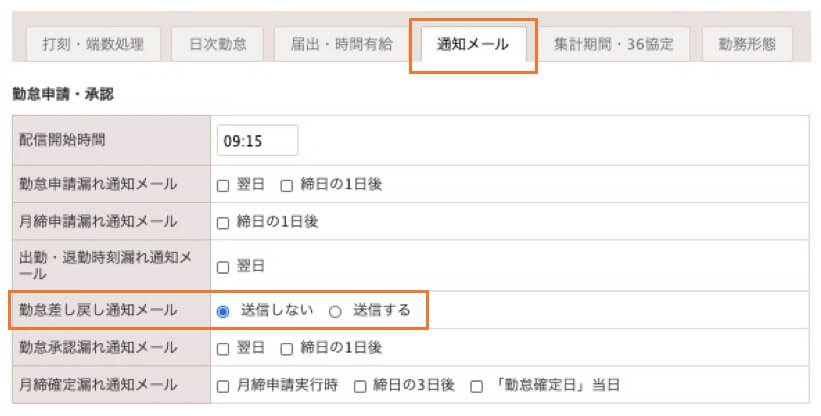The height and width of the screenshot is (416, 821).
Task: Check 翌日 for 勤怠承認漏れ通知メール
Action: tap(223, 349)
